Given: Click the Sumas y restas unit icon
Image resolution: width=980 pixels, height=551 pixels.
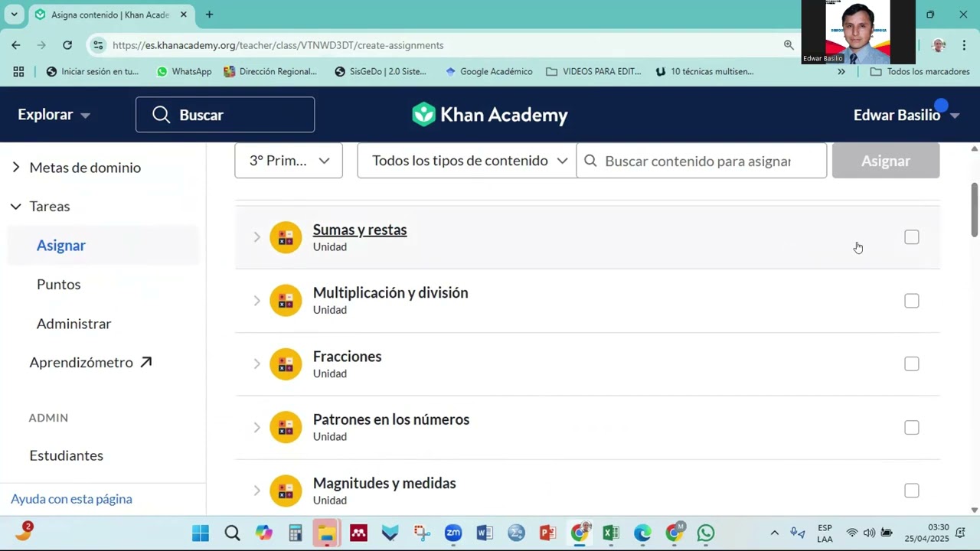Looking at the screenshot, I should [x=286, y=237].
